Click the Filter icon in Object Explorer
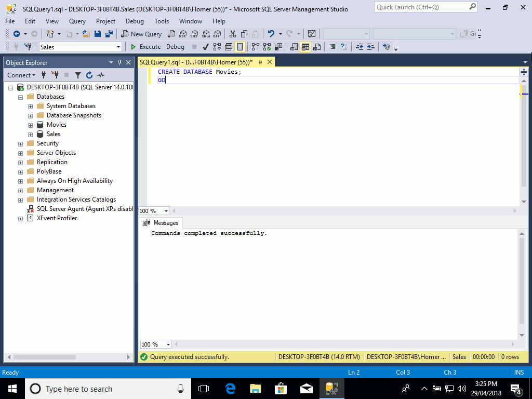The image size is (532, 399). 78,75
